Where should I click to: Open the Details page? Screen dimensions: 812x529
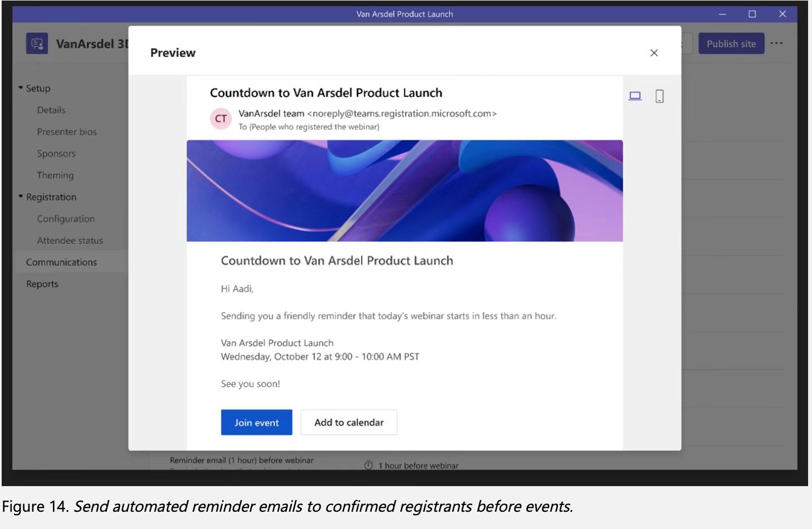tap(51, 110)
